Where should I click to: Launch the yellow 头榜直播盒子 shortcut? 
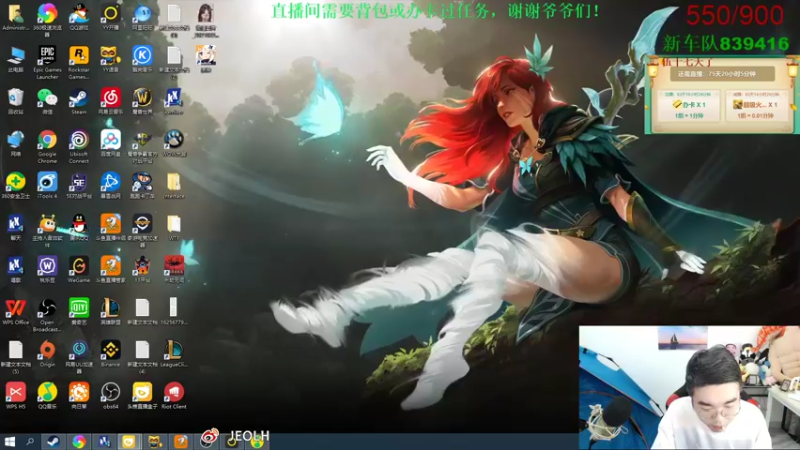[142, 396]
